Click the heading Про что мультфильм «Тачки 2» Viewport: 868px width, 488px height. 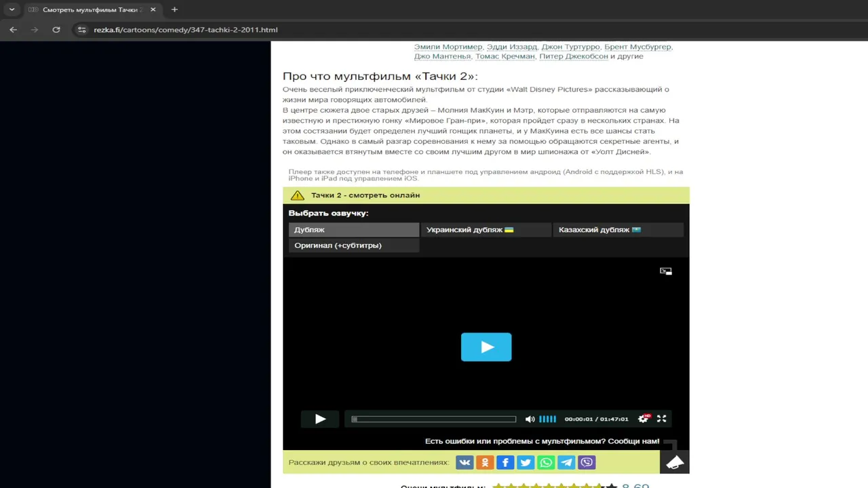click(x=380, y=76)
